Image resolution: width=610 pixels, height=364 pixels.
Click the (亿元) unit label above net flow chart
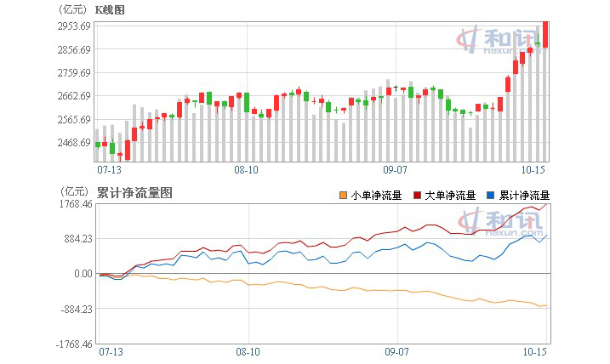pos(75,191)
